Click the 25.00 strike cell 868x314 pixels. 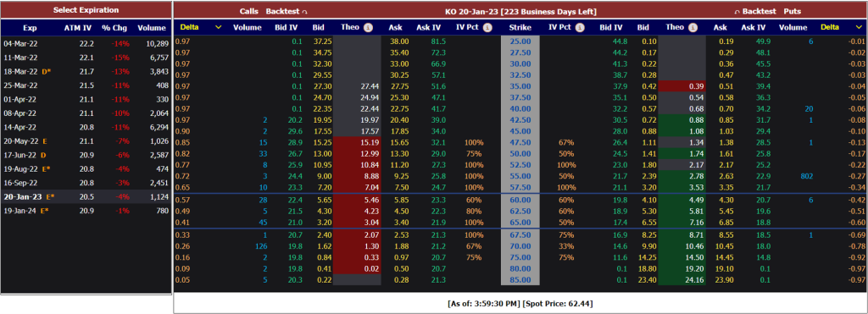pos(520,41)
